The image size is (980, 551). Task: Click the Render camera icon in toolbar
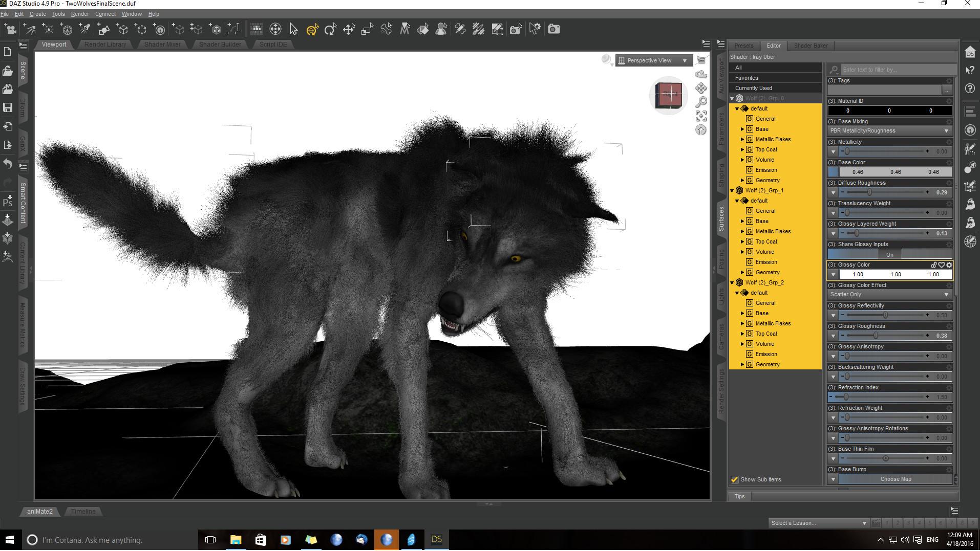click(x=553, y=29)
